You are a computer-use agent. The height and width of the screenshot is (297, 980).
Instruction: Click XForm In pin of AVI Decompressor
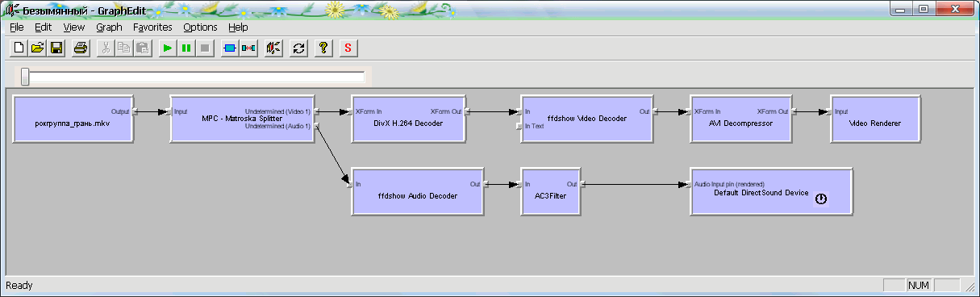(688, 111)
